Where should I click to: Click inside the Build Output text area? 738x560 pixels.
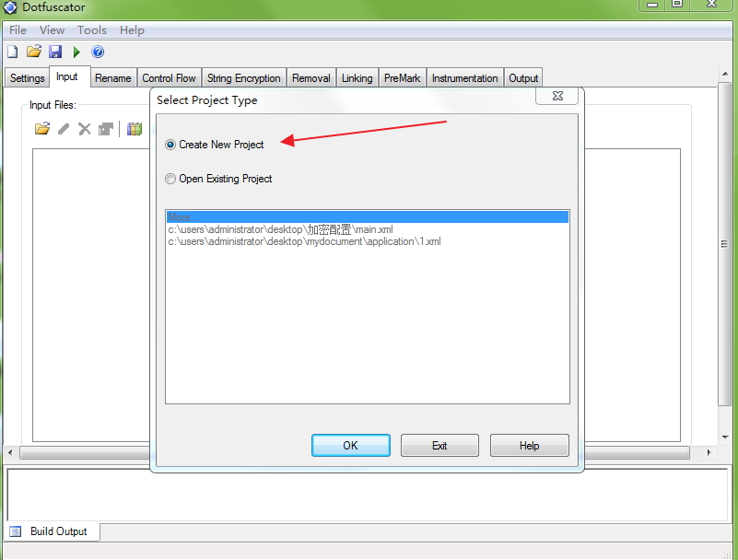point(367,495)
